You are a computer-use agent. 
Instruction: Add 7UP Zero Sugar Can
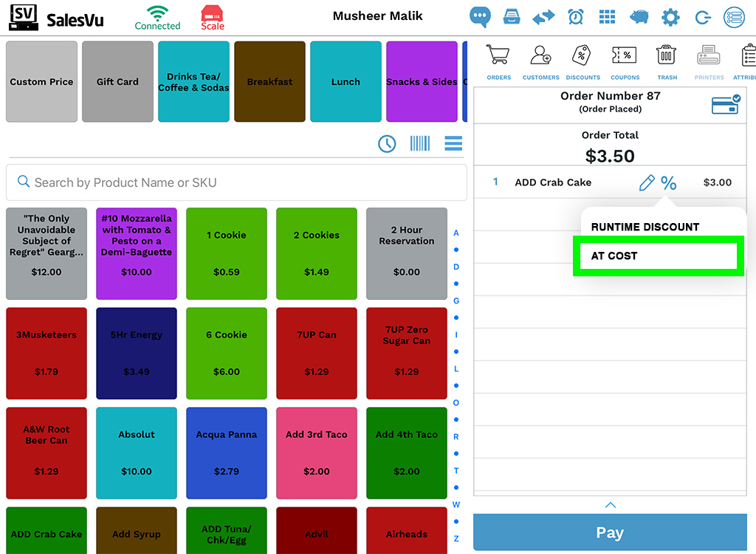407,353
